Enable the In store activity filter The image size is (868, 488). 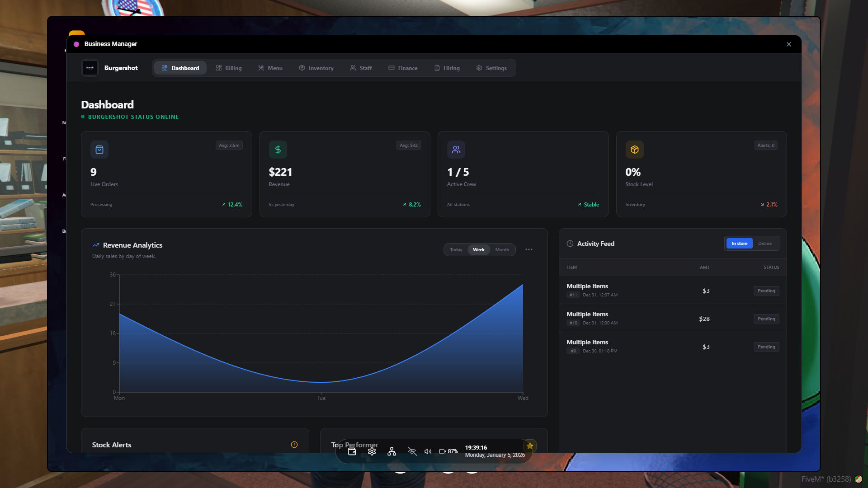739,243
